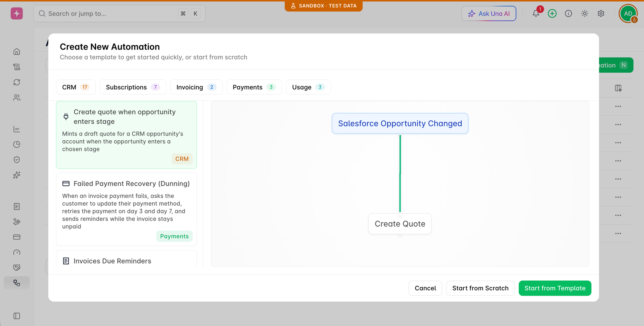Open the sparkles AI sidebar icon
Screen dimensions: 644x326
coord(17,175)
